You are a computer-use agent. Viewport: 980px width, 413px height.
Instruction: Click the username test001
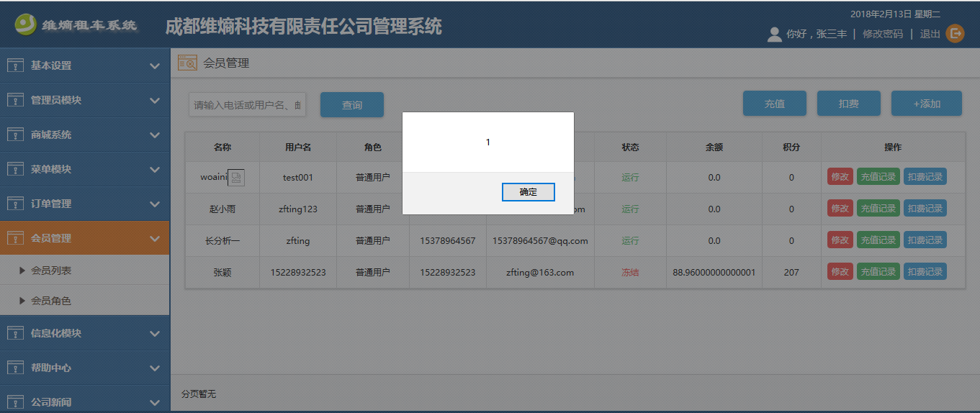click(x=298, y=178)
